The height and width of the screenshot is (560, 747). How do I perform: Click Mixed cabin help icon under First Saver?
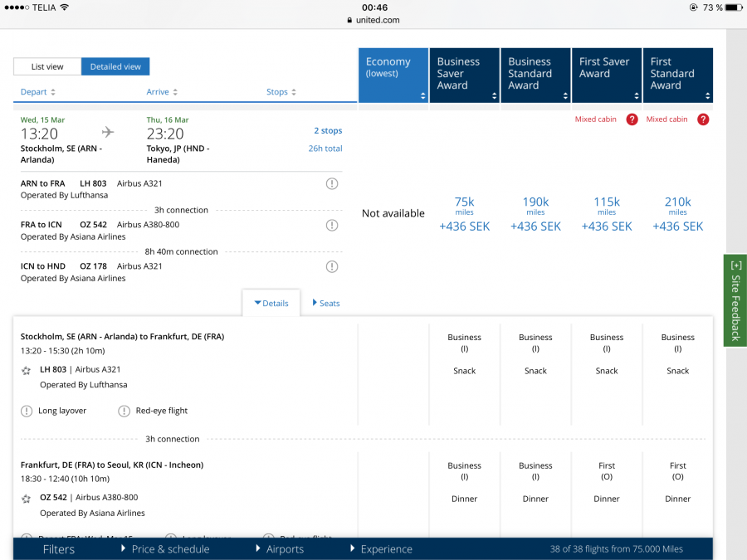coord(632,119)
